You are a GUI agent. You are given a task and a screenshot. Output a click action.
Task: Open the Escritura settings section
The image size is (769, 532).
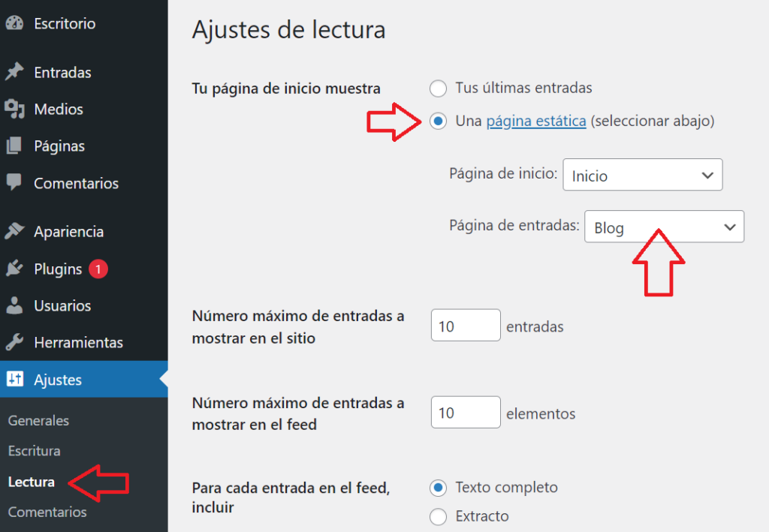[35, 451]
